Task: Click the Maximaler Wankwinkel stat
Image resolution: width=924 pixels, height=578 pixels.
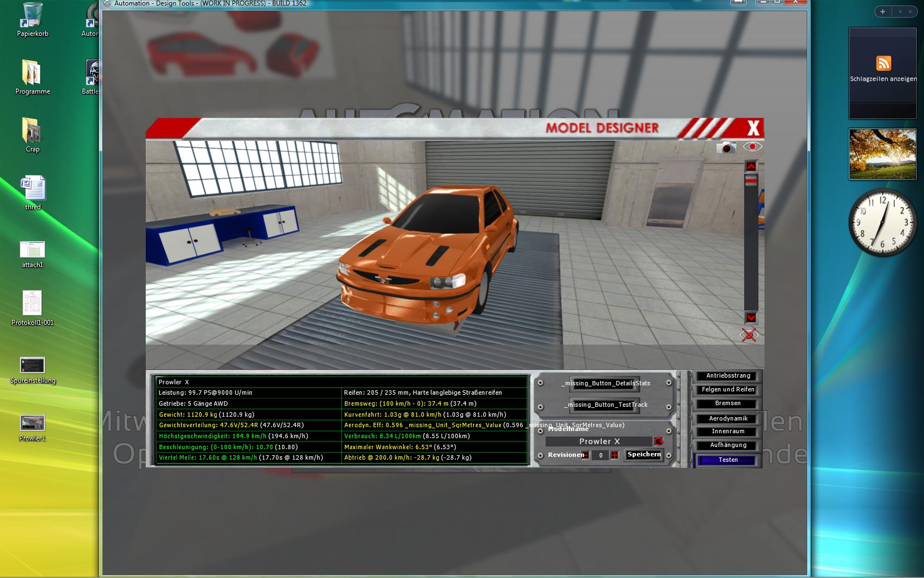Action: (400, 447)
